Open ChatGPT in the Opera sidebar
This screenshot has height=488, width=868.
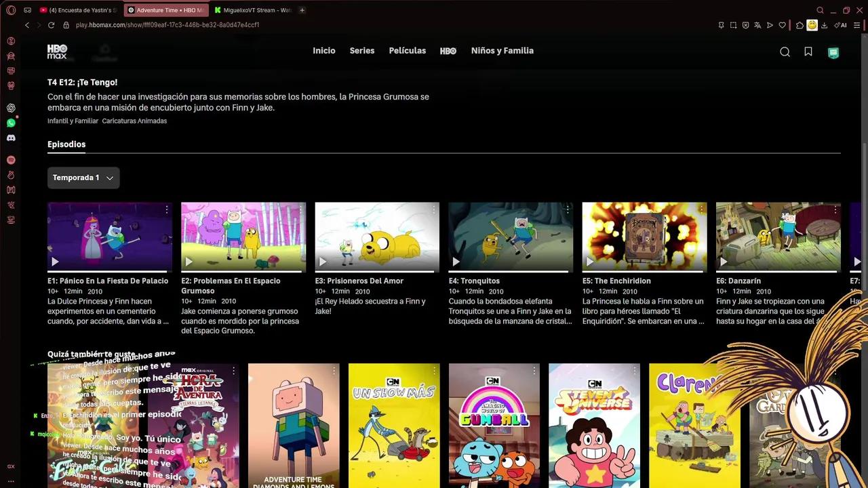click(x=11, y=108)
